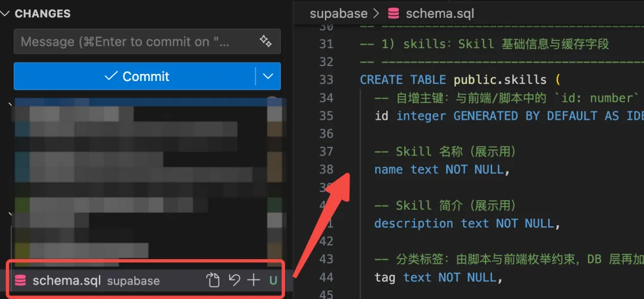Image resolution: width=644 pixels, height=299 pixels.
Task: Discard changes for schema.sql
Action: click(x=234, y=280)
